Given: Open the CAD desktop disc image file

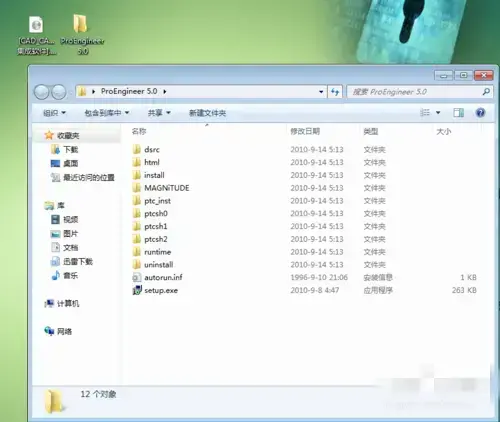Looking at the screenshot, I should coord(37,35).
